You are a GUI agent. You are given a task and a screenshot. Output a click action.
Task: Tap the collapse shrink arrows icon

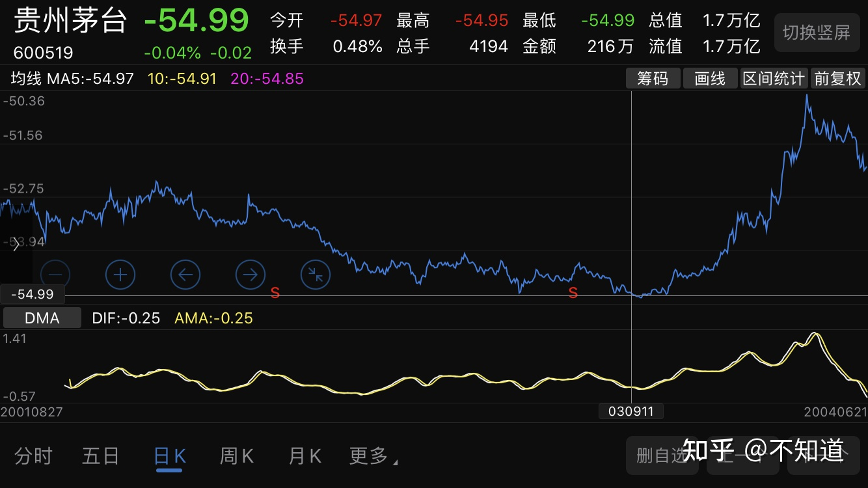[x=316, y=275]
